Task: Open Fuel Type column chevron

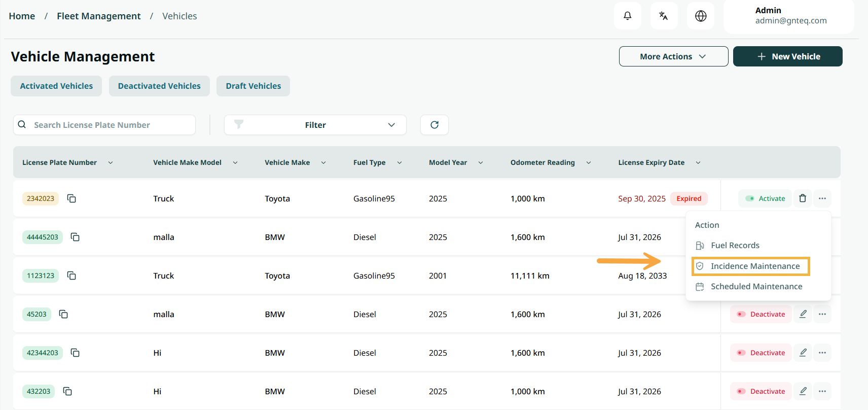Action: point(400,162)
